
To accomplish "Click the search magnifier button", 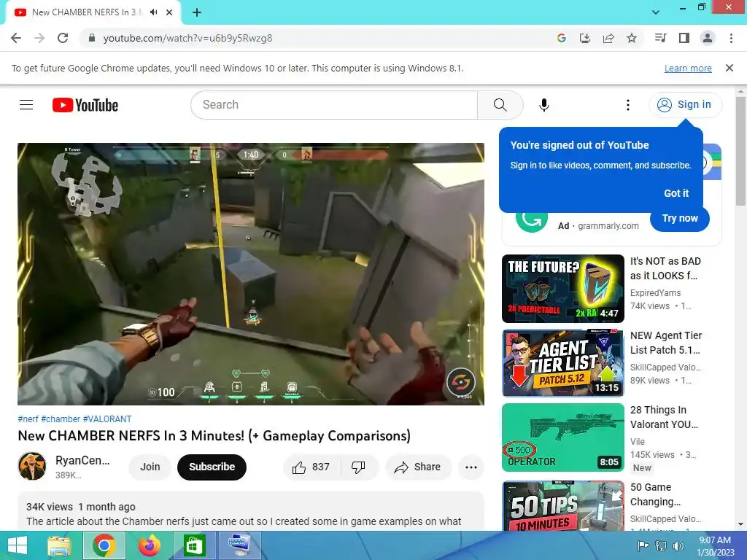I will [500, 105].
